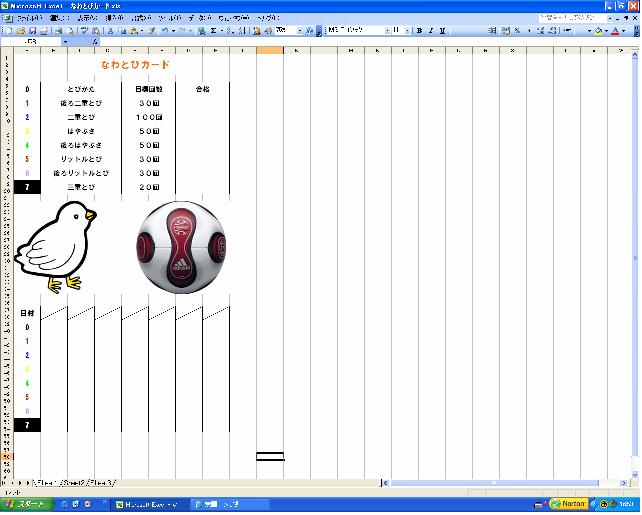642x515 pixels.
Task: Click the AutoSum sigma icon
Action: point(213,31)
